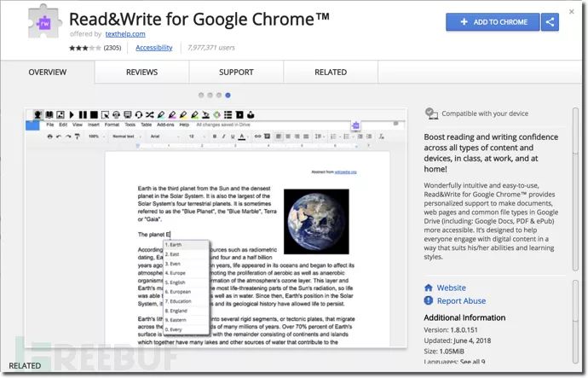
Task: Click the crossed-arrows translator icon
Action: [150, 114]
